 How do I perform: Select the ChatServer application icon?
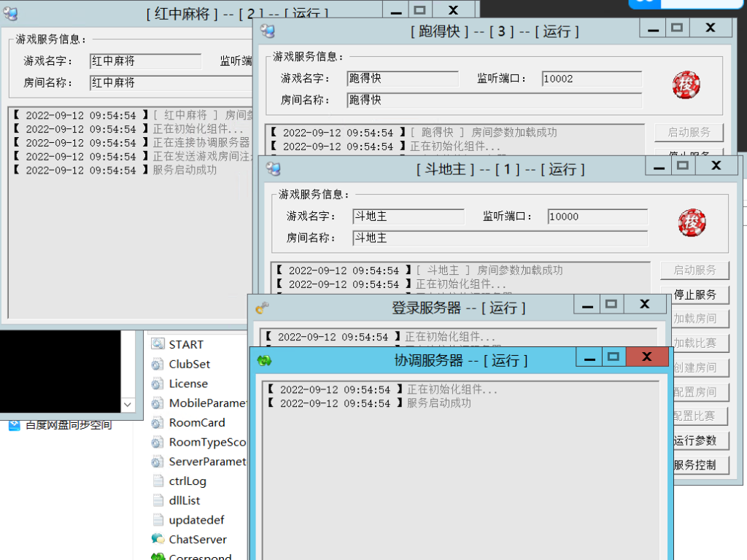tap(158, 540)
